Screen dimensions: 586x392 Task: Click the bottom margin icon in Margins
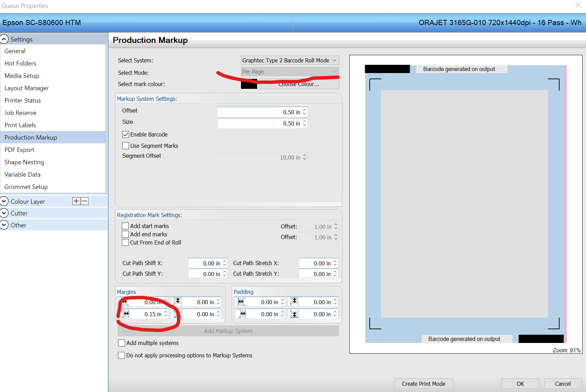(177, 314)
